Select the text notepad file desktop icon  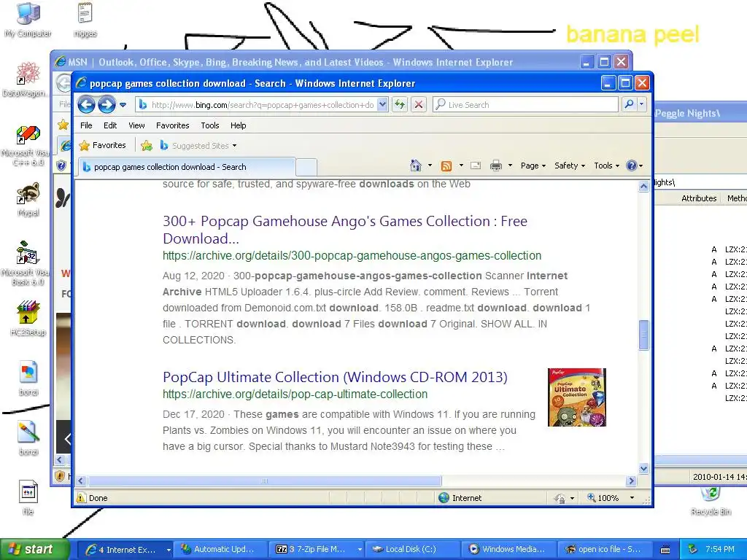click(x=85, y=20)
